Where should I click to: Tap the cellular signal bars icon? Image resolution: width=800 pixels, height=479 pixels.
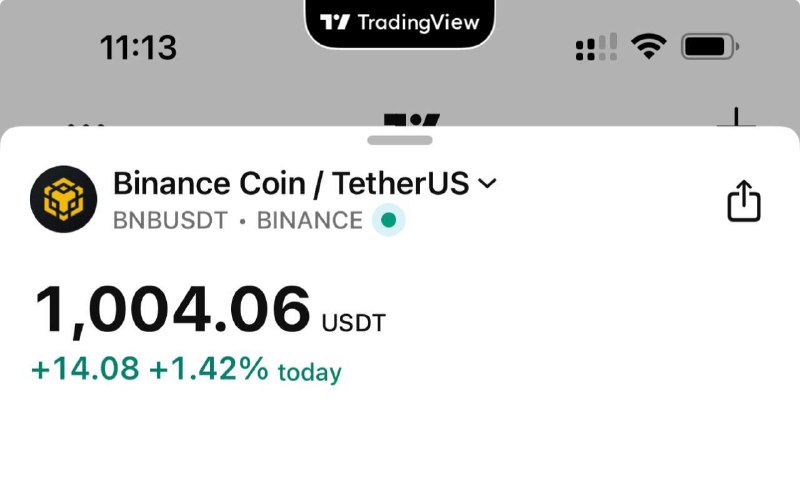click(596, 47)
